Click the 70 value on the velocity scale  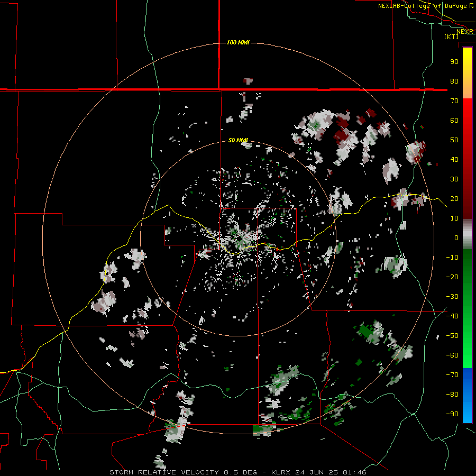(454, 101)
